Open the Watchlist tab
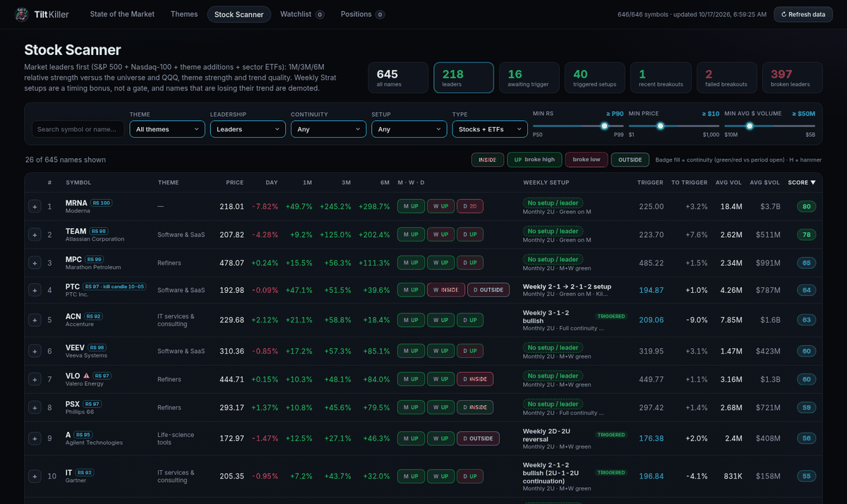The image size is (847, 504). pos(302,14)
